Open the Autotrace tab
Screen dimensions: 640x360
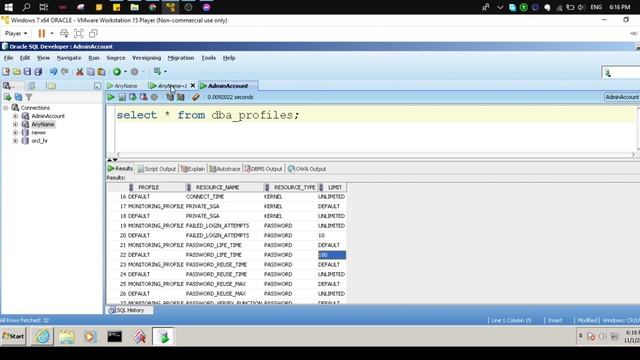[224, 169]
